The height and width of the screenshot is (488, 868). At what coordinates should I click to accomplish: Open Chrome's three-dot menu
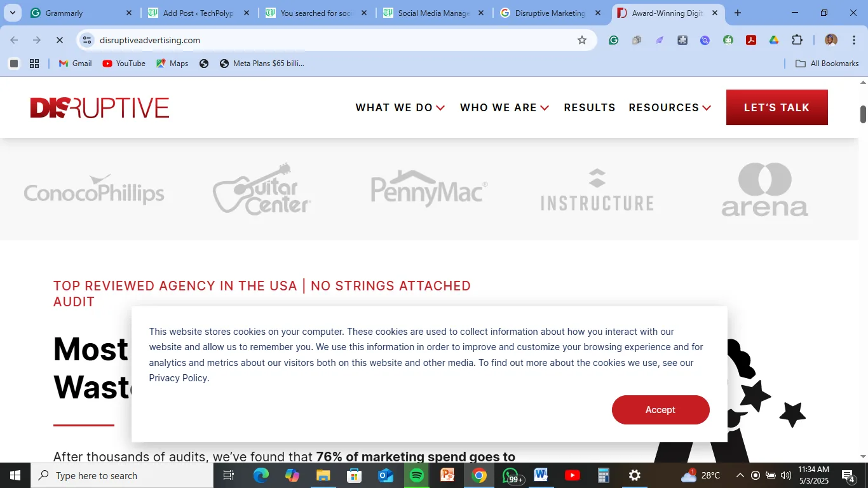tap(853, 40)
